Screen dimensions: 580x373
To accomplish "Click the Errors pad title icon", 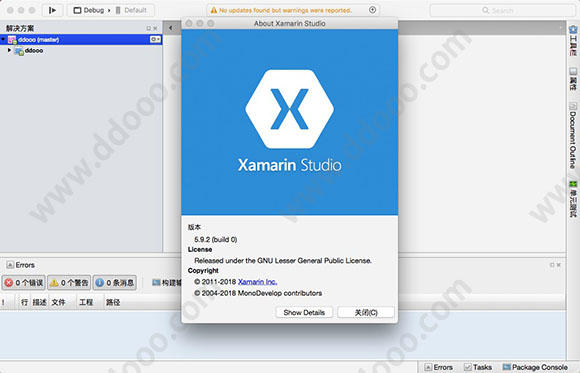I will (x=10, y=265).
